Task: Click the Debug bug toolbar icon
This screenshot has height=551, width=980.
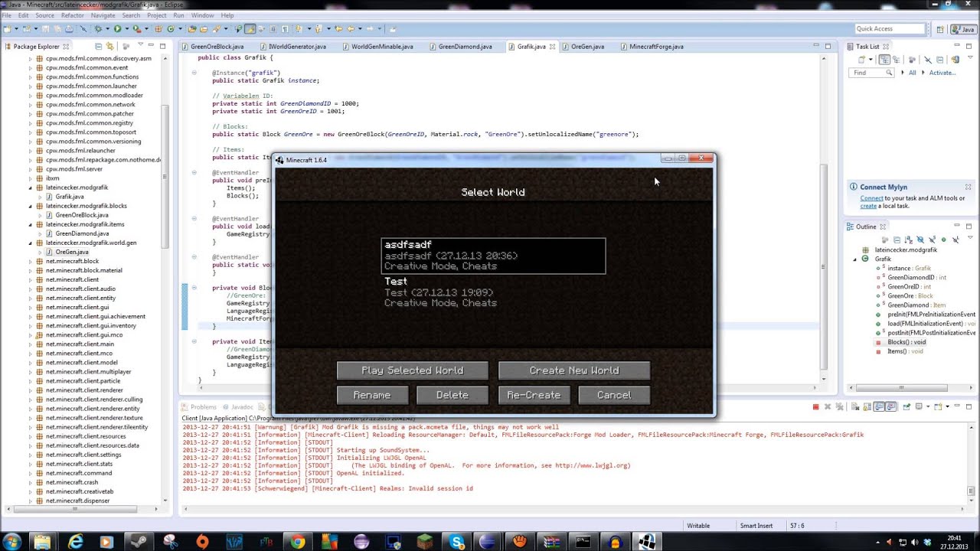Action: pos(98,29)
